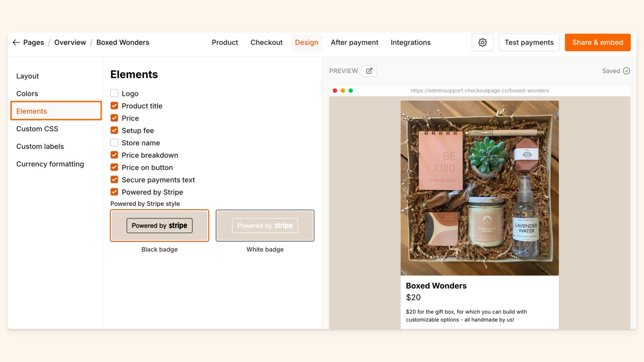Open the settings gear button
Viewport: 644px width, 362px height.
tap(483, 42)
